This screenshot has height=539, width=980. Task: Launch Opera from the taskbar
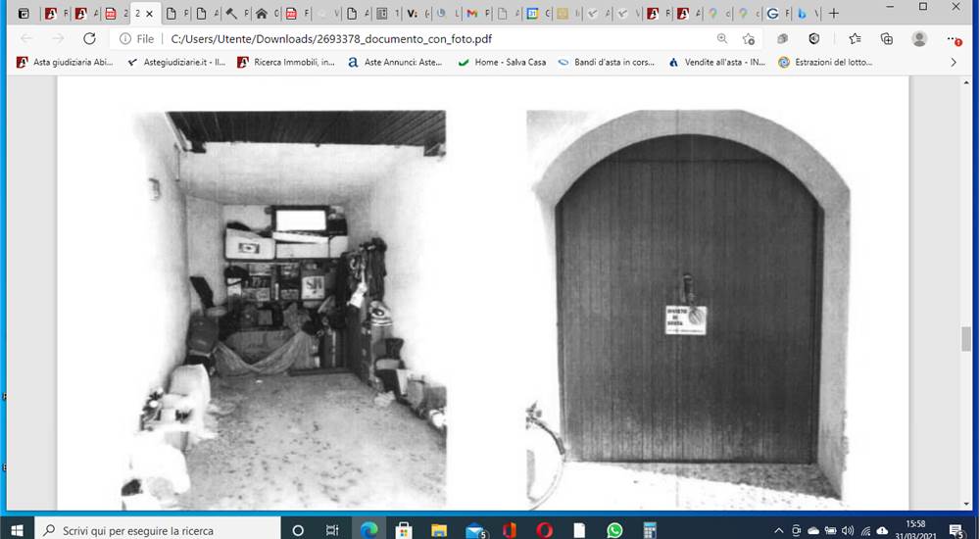point(544,530)
